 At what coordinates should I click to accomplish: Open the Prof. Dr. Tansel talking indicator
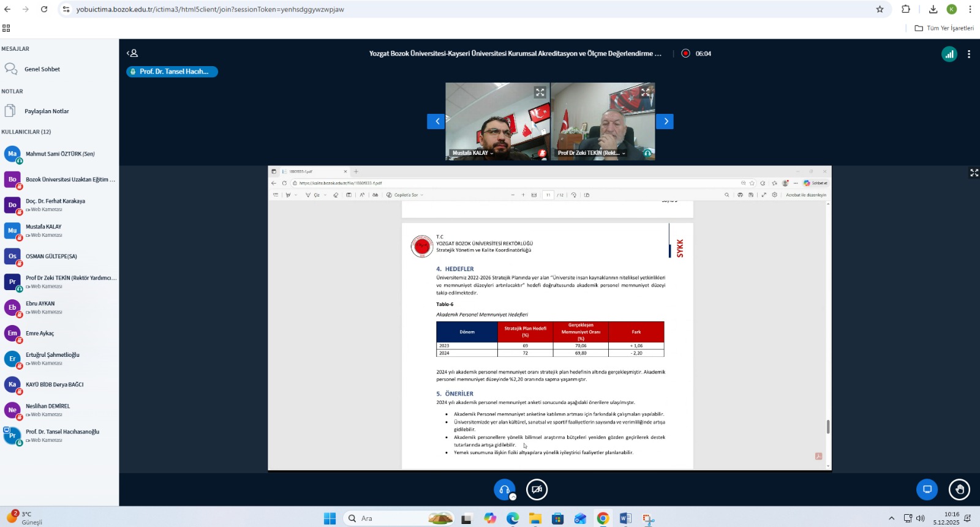tap(172, 72)
